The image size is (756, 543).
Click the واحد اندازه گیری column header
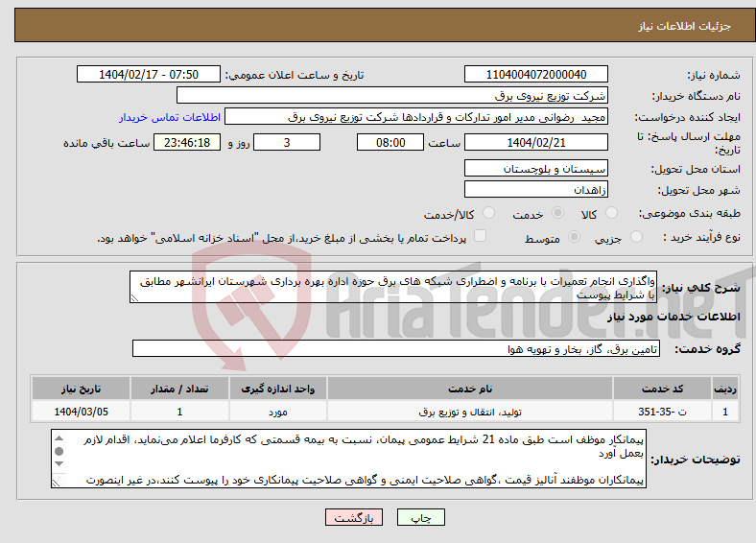pyautogui.click(x=278, y=389)
